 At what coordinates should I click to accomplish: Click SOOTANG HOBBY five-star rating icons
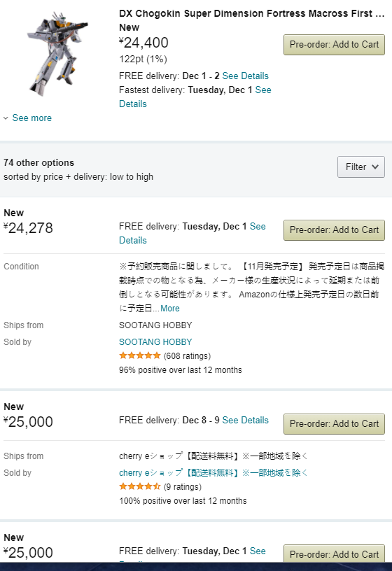140,355
